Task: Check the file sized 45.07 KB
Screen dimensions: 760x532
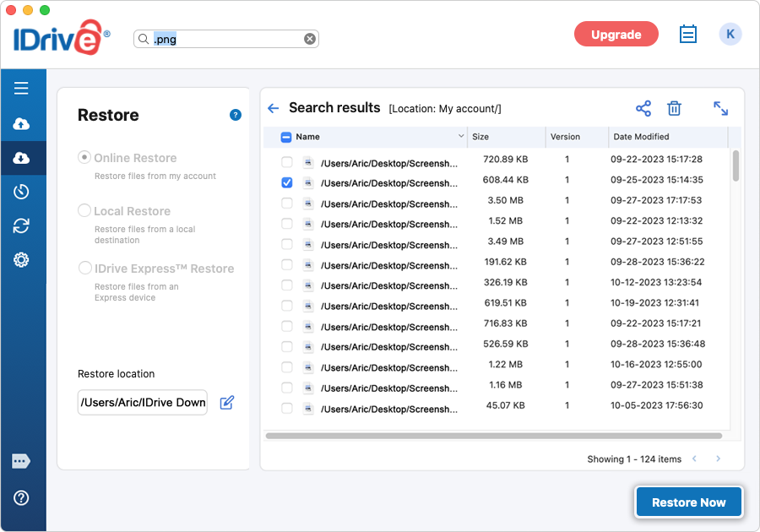Action: point(287,409)
